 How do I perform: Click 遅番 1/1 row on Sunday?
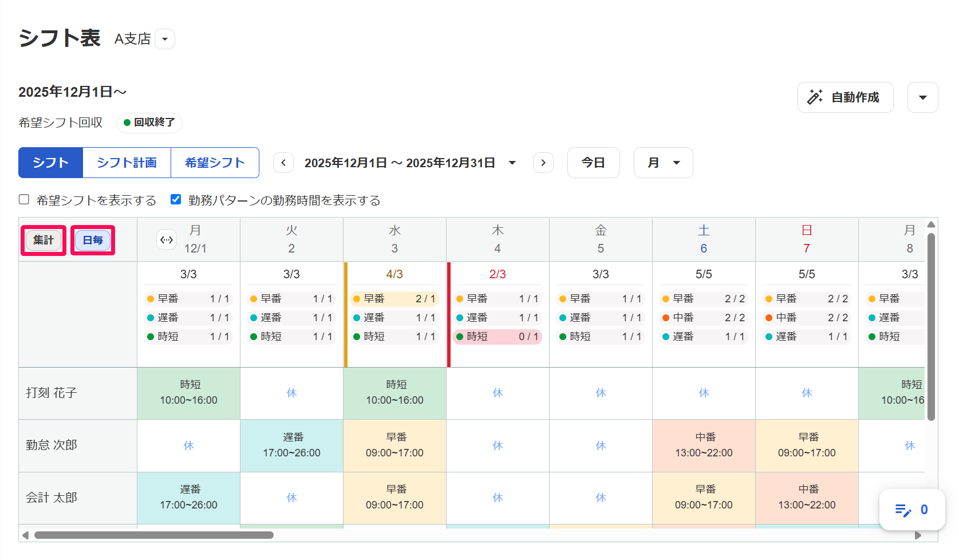(807, 337)
